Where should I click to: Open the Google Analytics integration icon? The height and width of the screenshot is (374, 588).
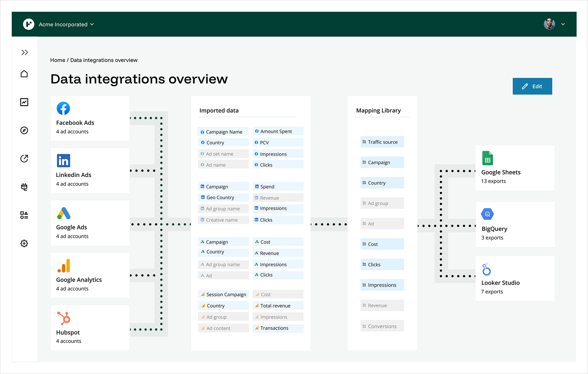point(63,265)
